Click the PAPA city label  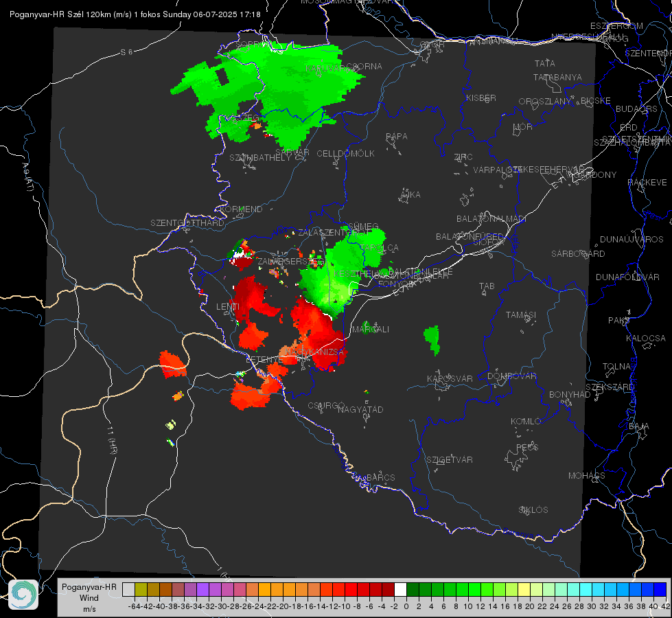tap(397, 136)
